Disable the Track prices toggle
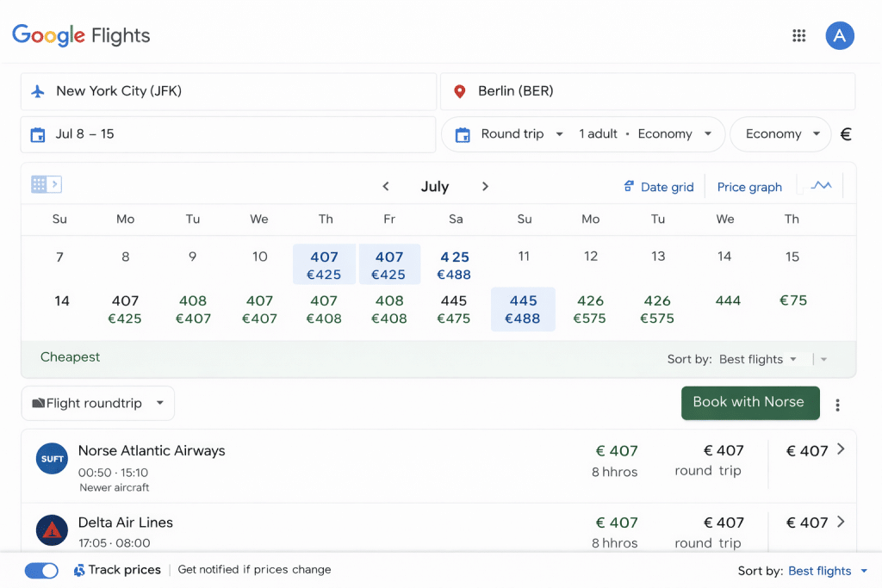 tap(41, 570)
